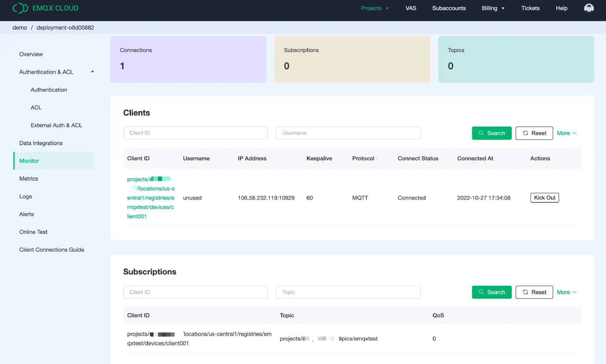Click the sort caret beside Protocol column header
606x364 pixels.
377,159
